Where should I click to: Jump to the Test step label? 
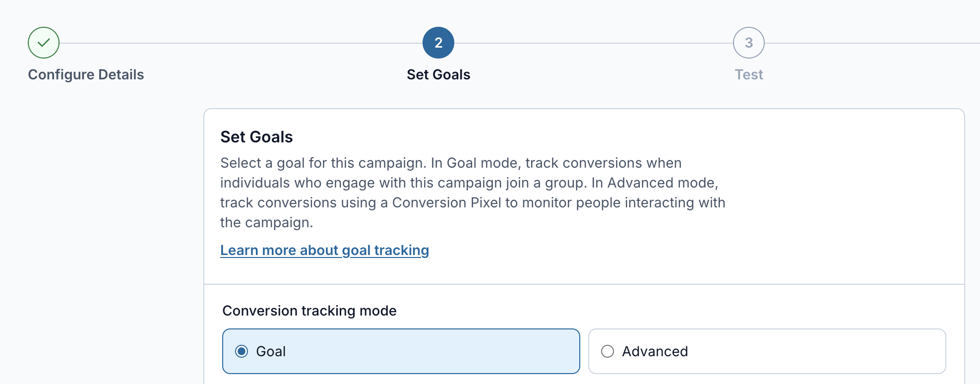pyautogui.click(x=749, y=74)
